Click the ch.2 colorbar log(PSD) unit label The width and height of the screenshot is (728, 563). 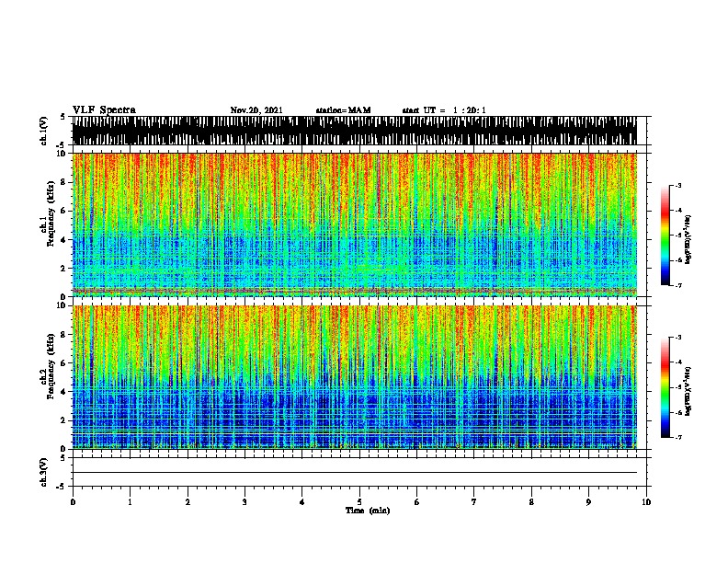[688, 391]
